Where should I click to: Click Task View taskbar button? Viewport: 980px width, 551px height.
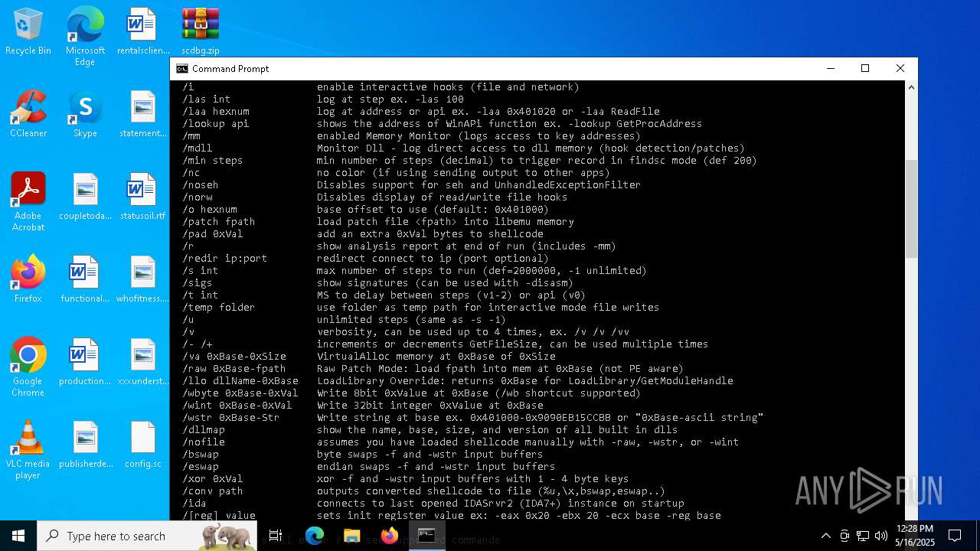pyautogui.click(x=276, y=536)
